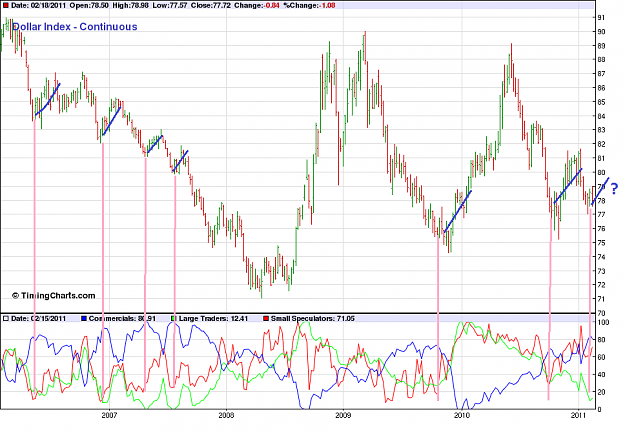Click the 2010 label on the time axis
This screenshot has height=432, width=625.
(462, 415)
